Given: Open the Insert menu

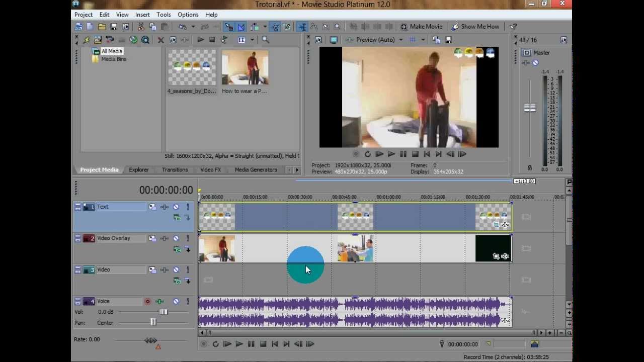Looking at the screenshot, I should [142, 15].
